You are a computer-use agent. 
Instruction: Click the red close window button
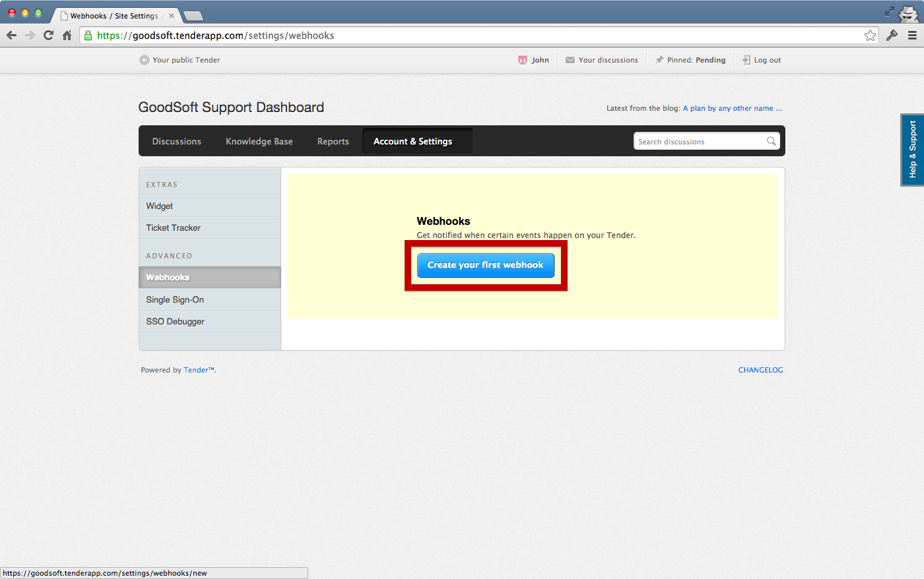coord(12,13)
